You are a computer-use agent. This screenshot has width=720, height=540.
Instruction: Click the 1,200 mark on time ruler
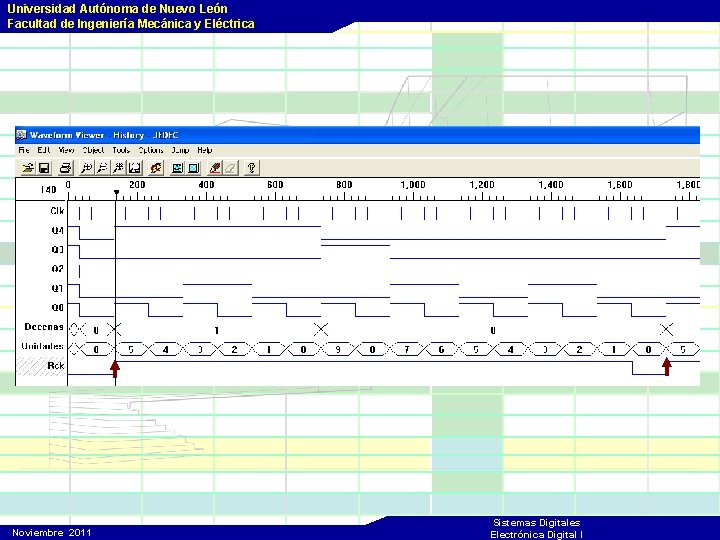[482, 185]
